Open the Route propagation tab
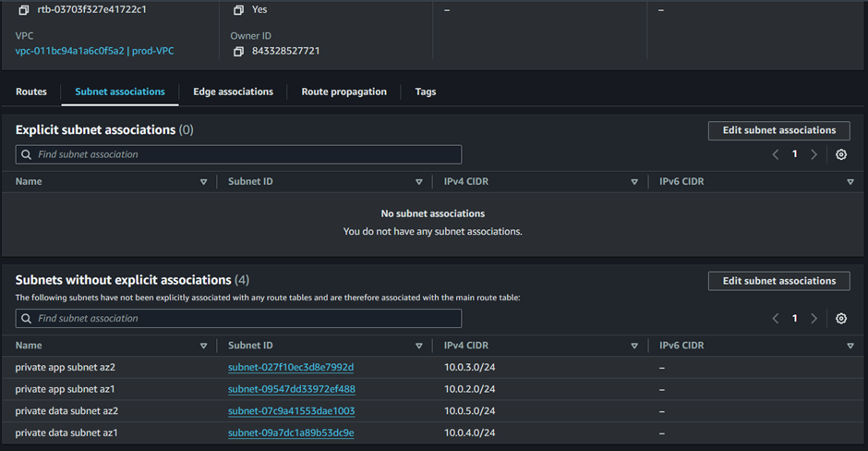The image size is (868, 451). [x=344, y=92]
